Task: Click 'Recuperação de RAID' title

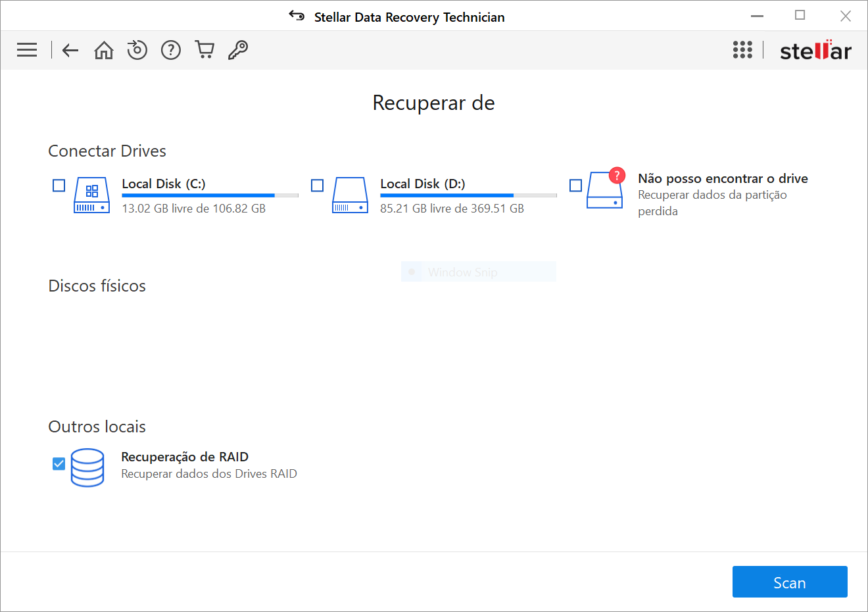Action: coord(185,457)
